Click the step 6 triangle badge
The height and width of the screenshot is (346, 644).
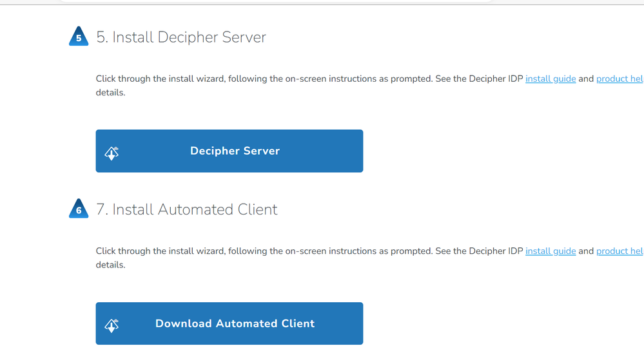coord(79,209)
